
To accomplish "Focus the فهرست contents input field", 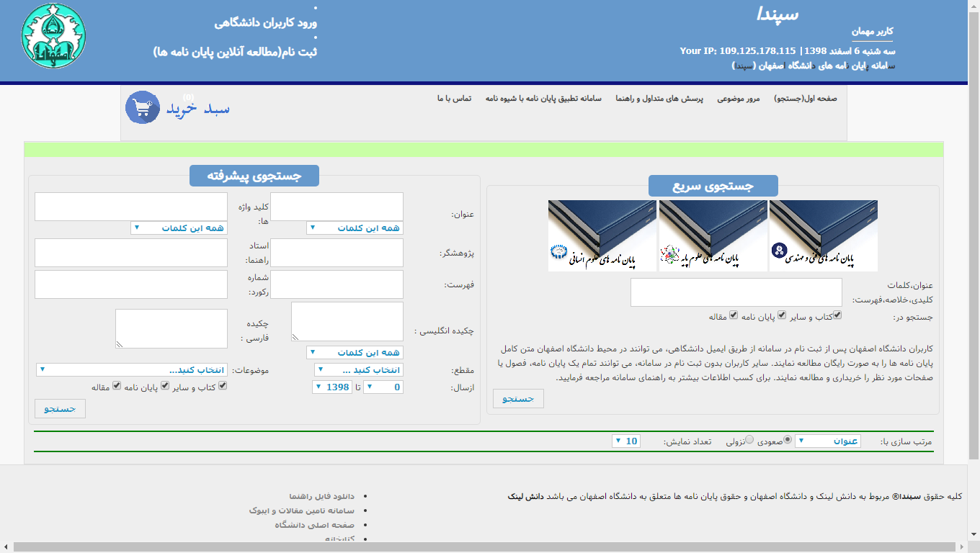I will 337,284.
